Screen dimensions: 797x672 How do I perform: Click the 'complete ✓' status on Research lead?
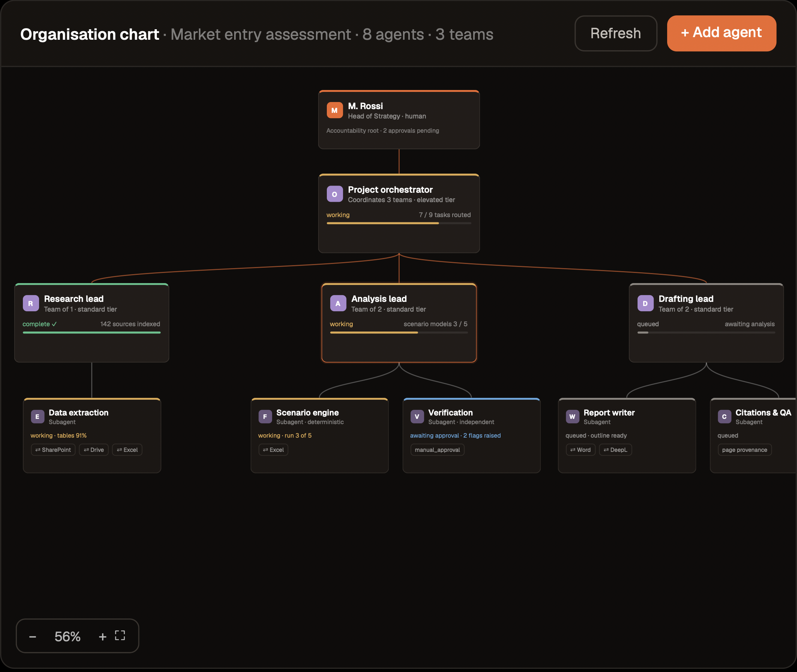[x=40, y=324]
